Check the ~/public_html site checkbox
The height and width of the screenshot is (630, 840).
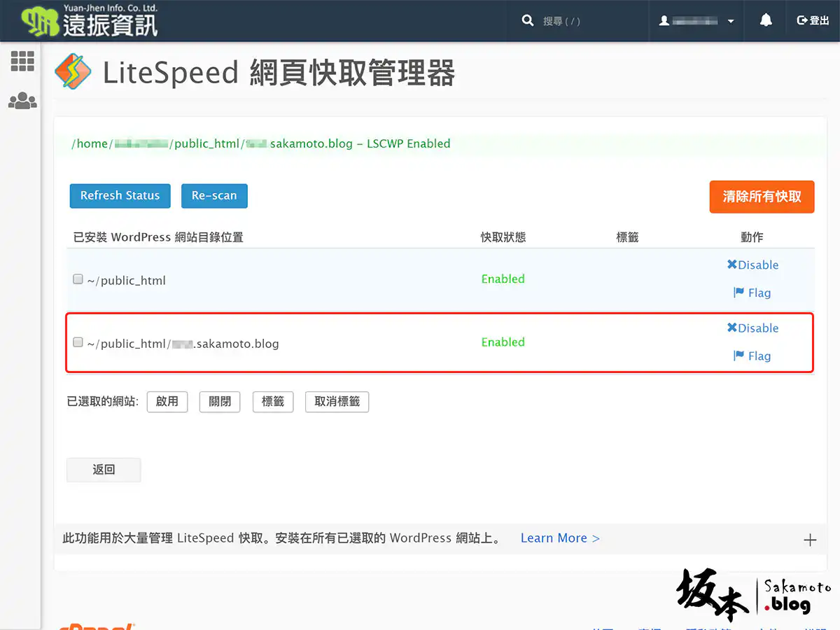pyautogui.click(x=78, y=279)
